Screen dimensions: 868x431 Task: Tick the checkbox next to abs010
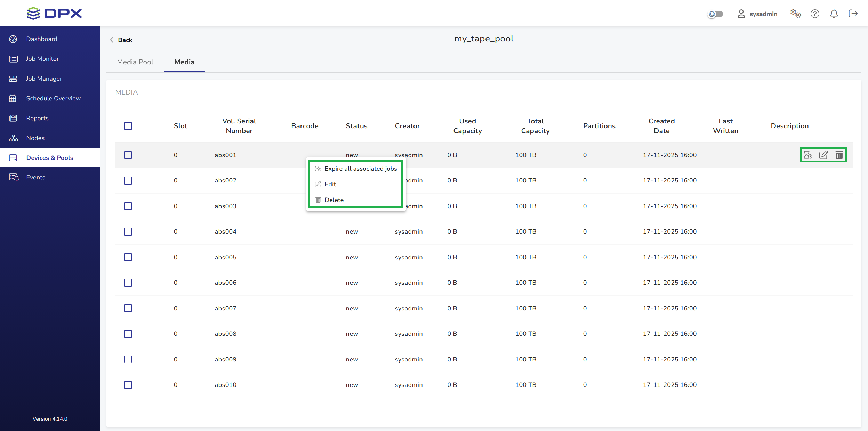[128, 385]
